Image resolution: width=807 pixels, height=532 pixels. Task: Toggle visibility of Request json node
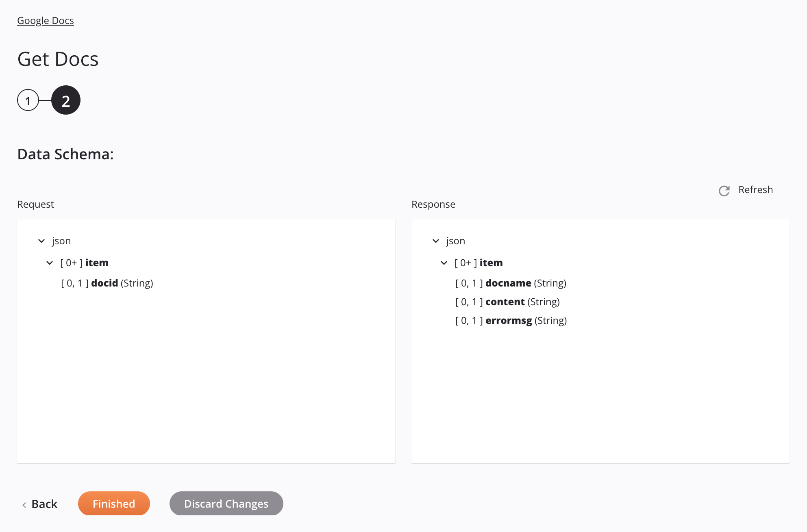(41, 241)
